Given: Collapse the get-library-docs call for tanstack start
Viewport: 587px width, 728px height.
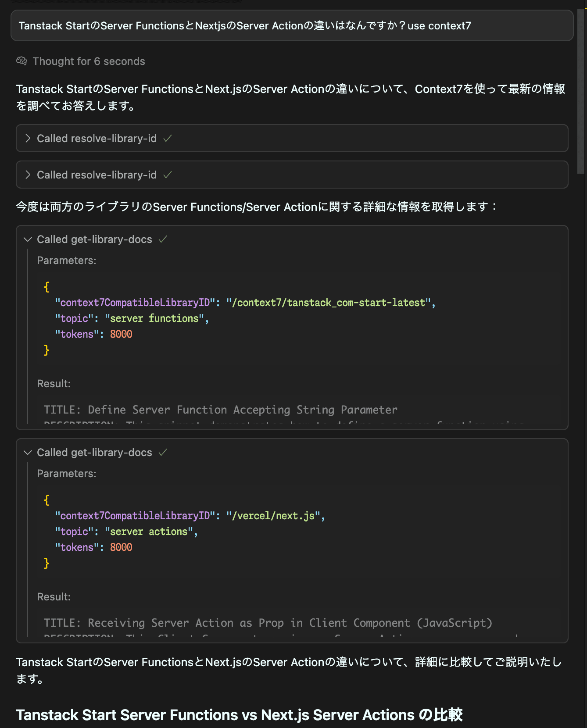Looking at the screenshot, I should pyautogui.click(x=28, y=239).
